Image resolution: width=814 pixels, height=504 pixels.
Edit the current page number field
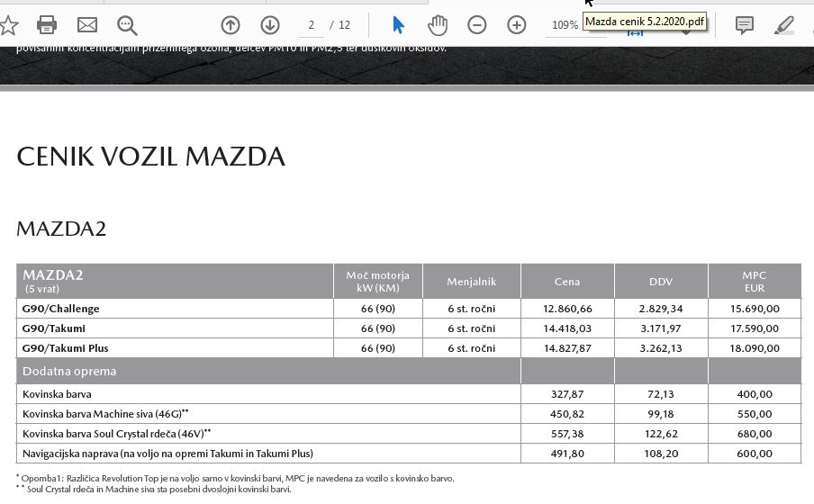[x=311, y=25]
